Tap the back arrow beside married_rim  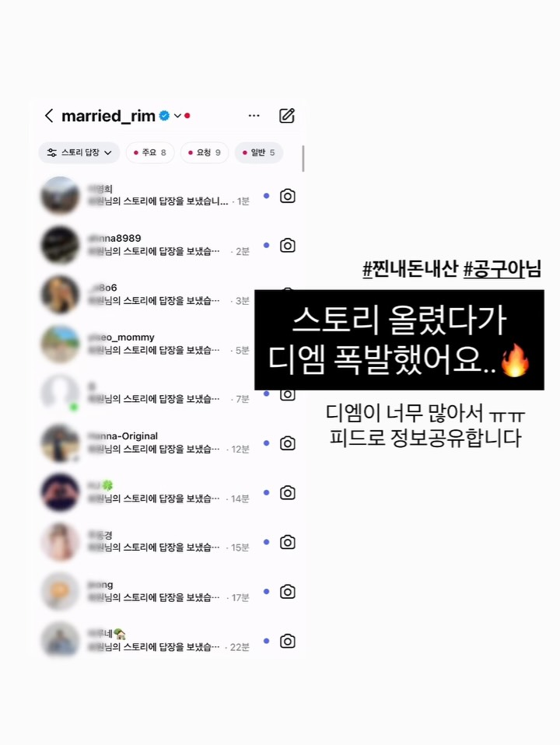pyautogui.click(x=49, y=115)
